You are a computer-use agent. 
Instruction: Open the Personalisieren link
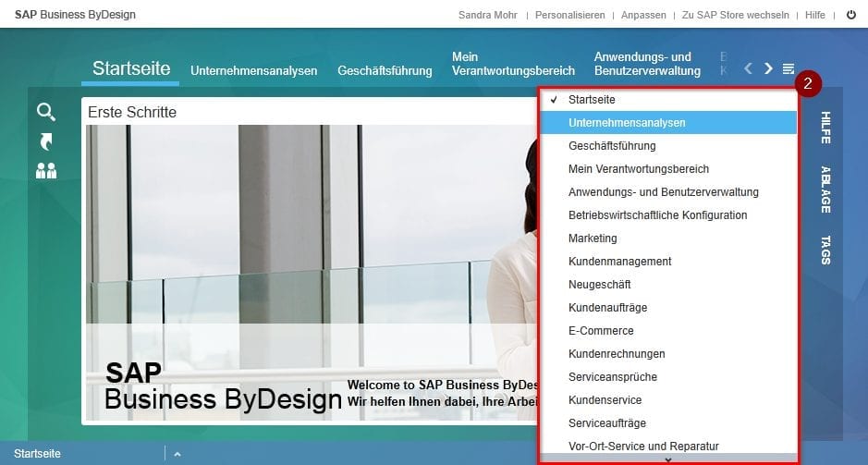pyautogui.click(x=569, y=15)
